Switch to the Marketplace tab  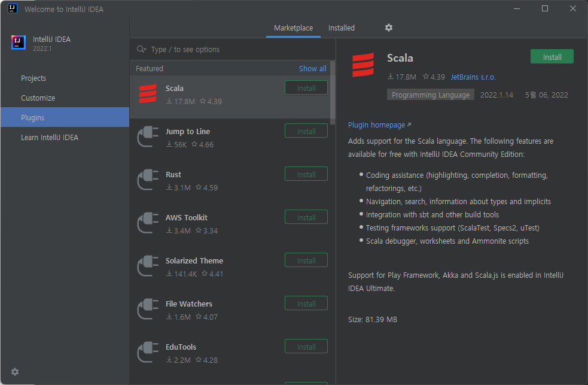pos(293,28)
